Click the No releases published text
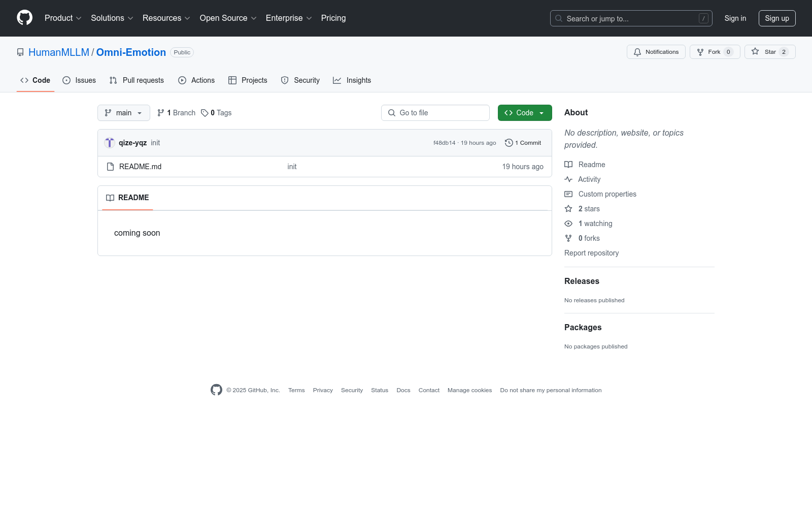Viewport: 812px width, 508px height. tap(594, 300)
